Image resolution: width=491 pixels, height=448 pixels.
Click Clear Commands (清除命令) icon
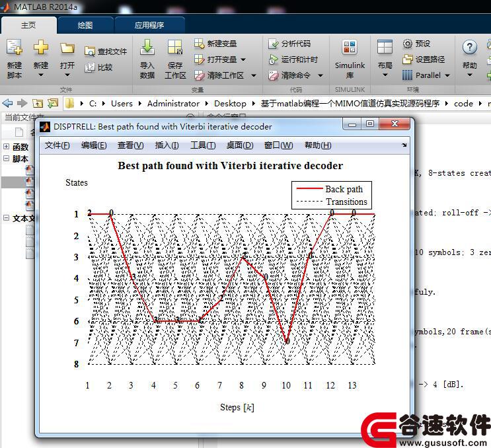[x=274, y=75]
